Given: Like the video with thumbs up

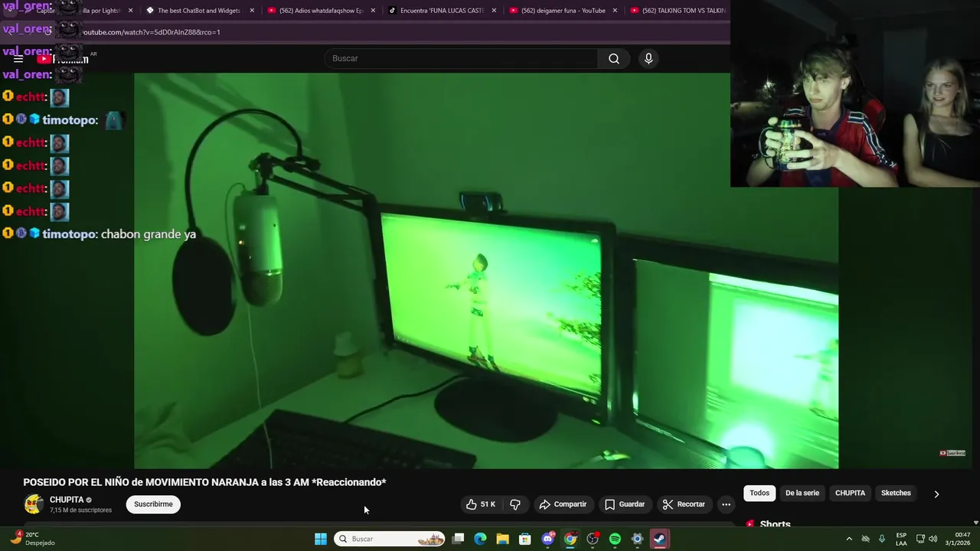Looking at the screenshot, I should point(480,504).
